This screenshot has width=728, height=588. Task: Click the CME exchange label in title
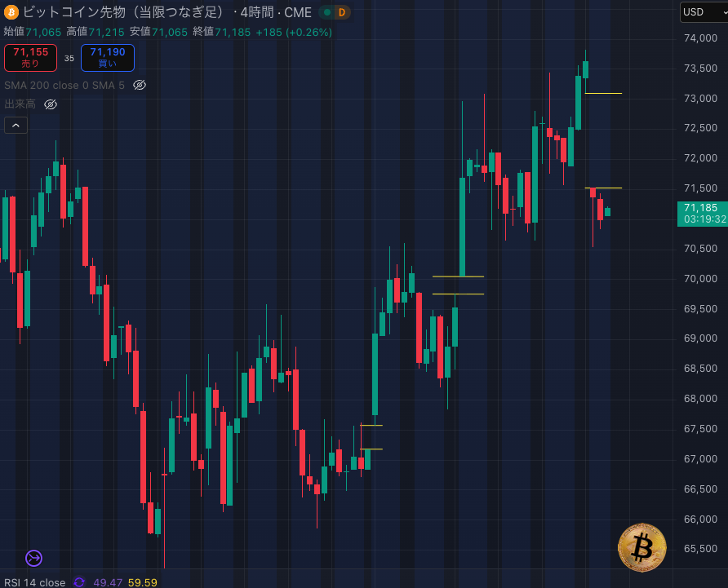coord(298,12)
